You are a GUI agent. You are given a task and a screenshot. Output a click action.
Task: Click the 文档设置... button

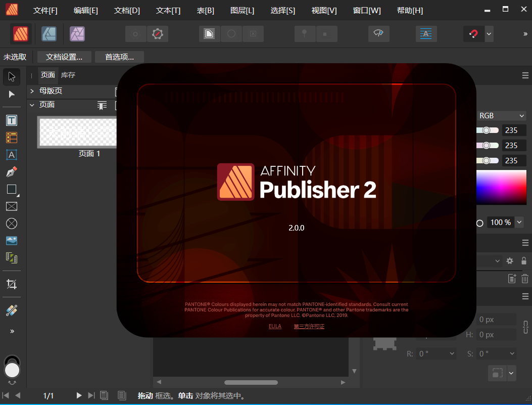pos(64,57)
